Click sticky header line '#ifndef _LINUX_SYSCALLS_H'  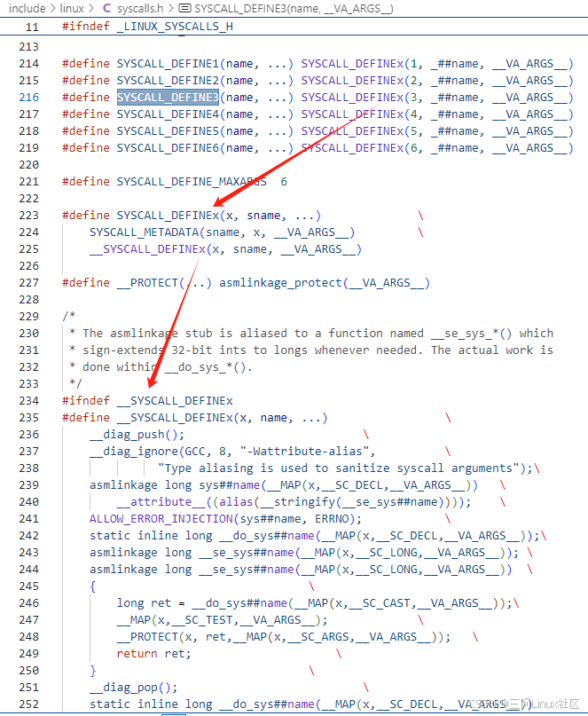point(147,27)
